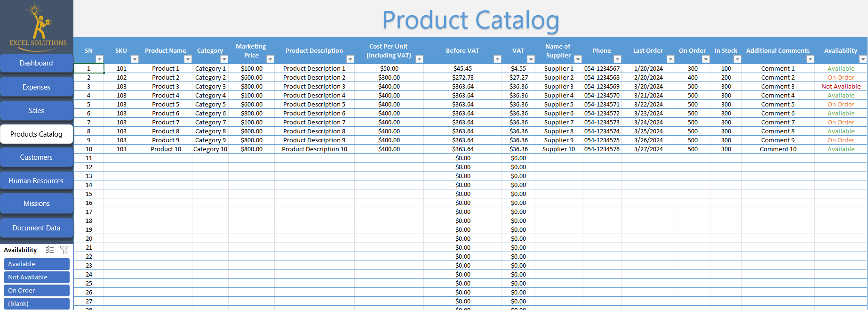Screen dimensions: 868x310
Task: Open the Category column filter dropdown
Action: tap(224, 59)
